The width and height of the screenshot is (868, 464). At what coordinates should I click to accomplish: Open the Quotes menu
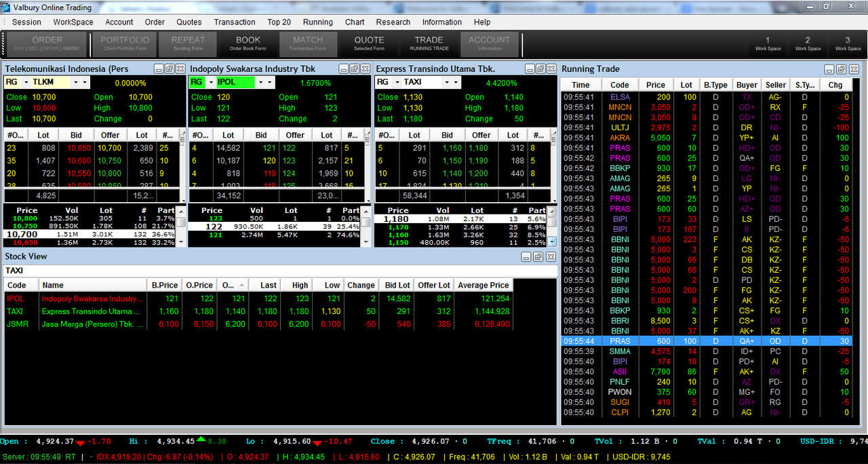point(189,22)
